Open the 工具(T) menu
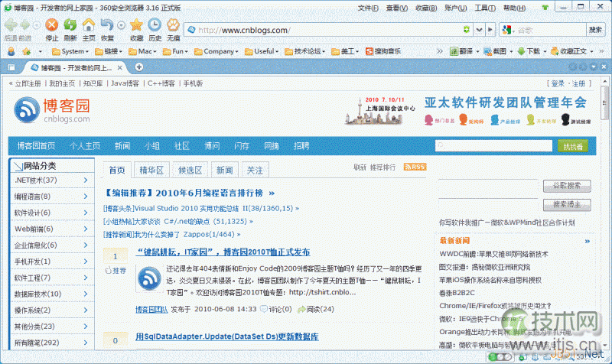This screenshot has width=612, height=364. [x=485, y=8]
